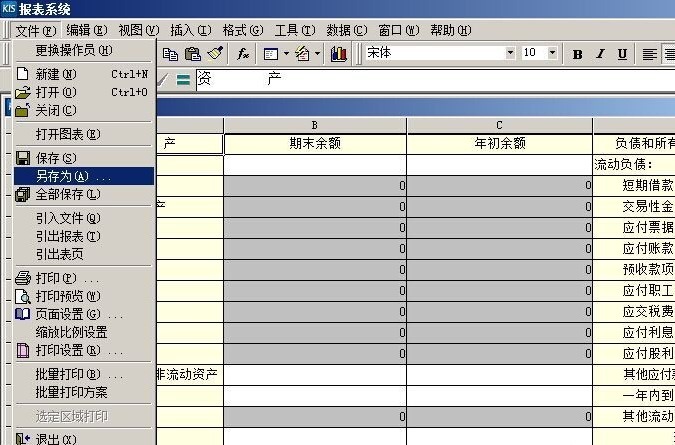Click the 期末余额 header cell
675x445 pixels.
tap(315, 144)
